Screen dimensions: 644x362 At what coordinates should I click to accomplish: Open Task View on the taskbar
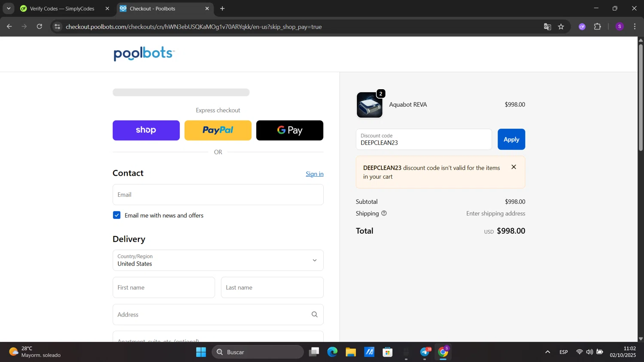coord(314,352)
